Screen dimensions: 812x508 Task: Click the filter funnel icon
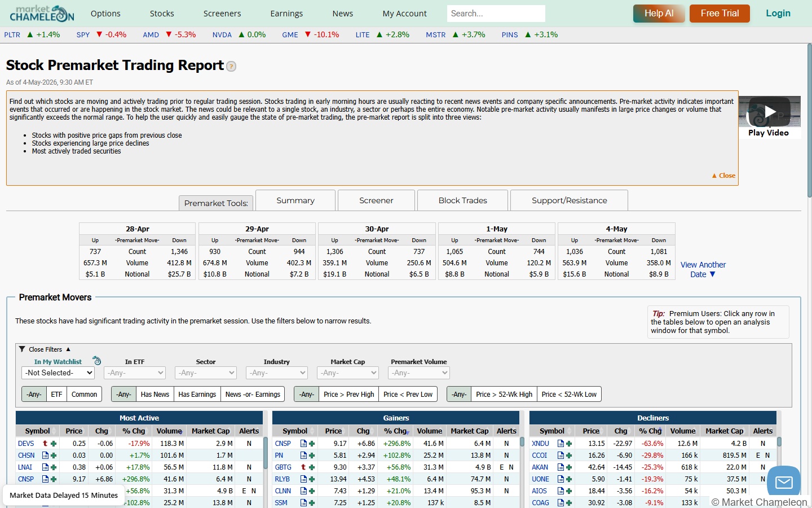22,349
